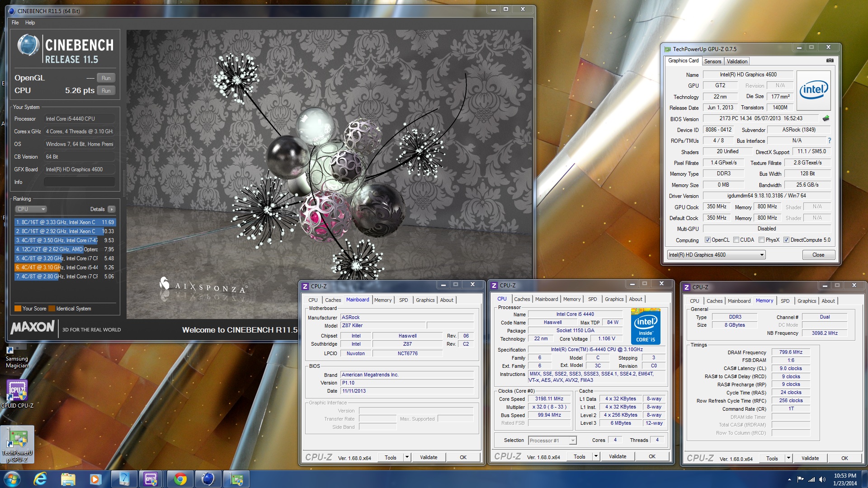This screenshot has height=488, width=868.
Task: Click the Cinebench taskbar icon
Action: (x=208, y=479)
